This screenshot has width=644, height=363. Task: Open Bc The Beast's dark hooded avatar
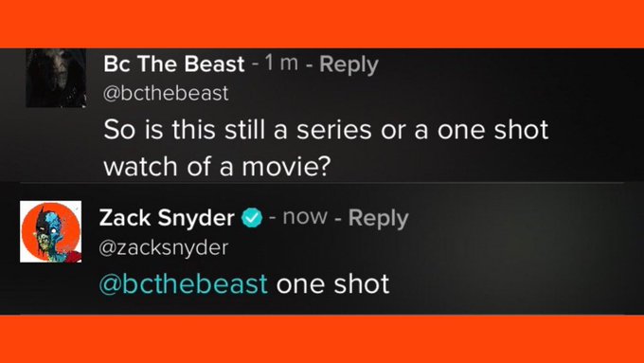coord(56,78)
